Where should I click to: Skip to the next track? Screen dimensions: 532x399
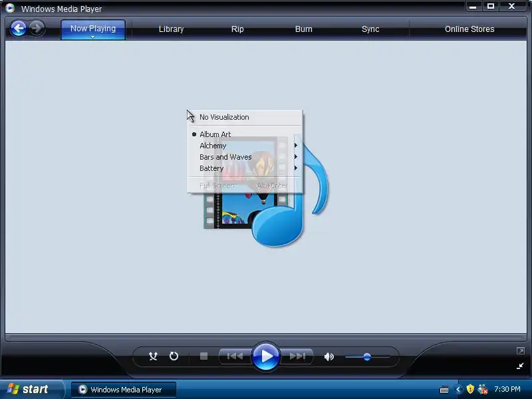pyautogui.click(x=297, y=356)
